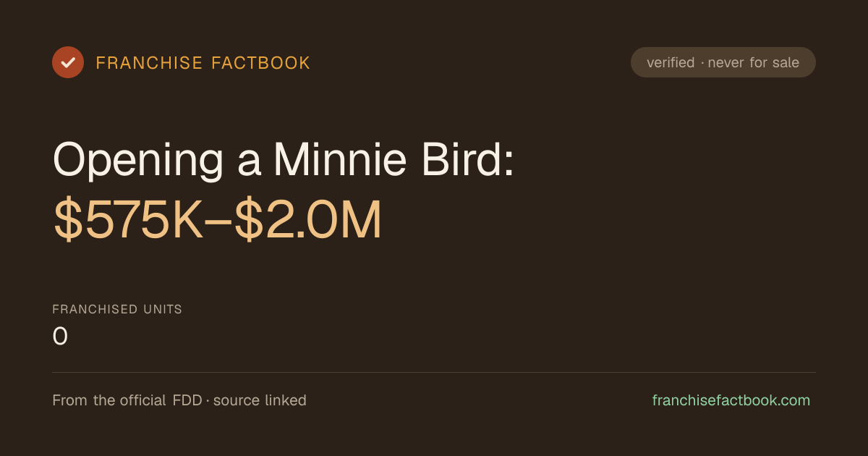Screen dimensions: 868x456
Task: Click the $2.0M high-end investment figure
Action: click(x=308, y=221)
